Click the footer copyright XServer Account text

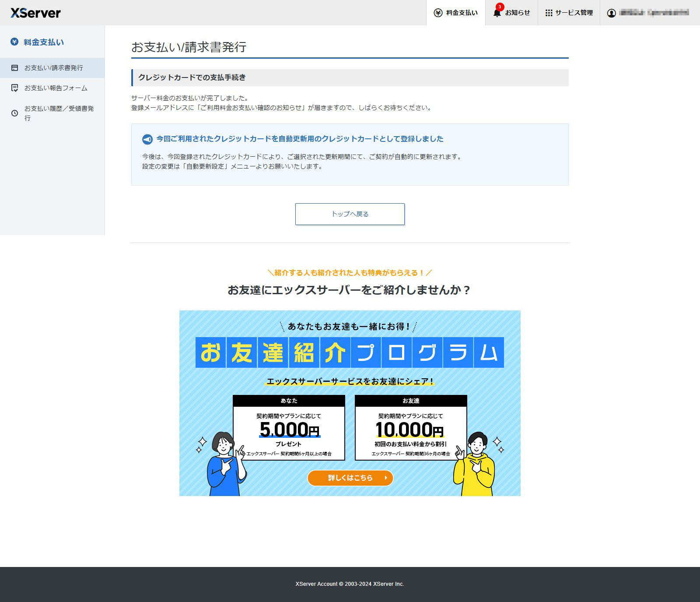click(350, 584)
